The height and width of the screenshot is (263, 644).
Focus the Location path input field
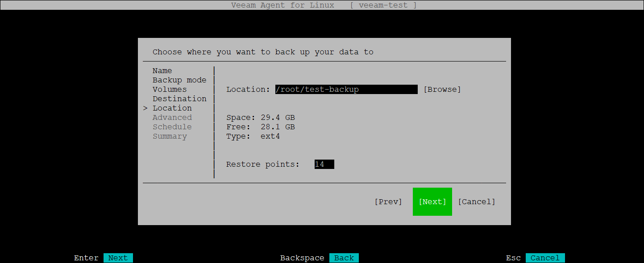(x=346, y=89)
